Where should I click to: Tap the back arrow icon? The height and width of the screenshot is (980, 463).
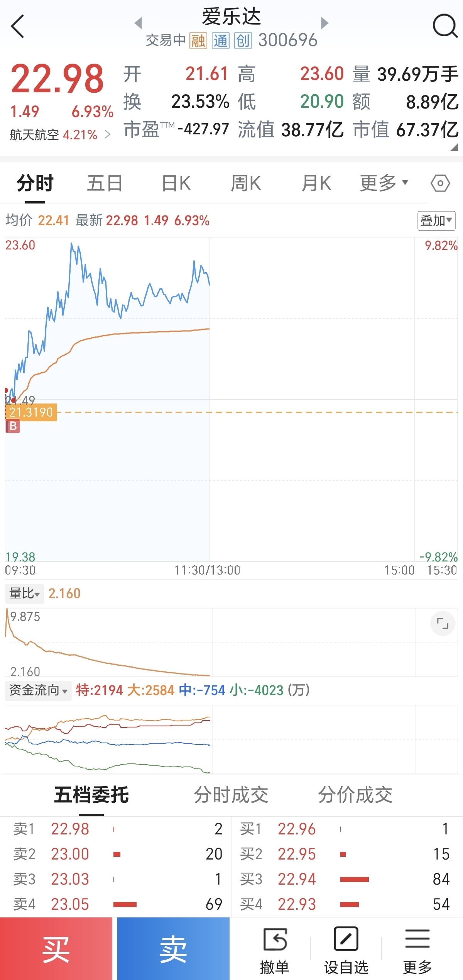(18, 26)
